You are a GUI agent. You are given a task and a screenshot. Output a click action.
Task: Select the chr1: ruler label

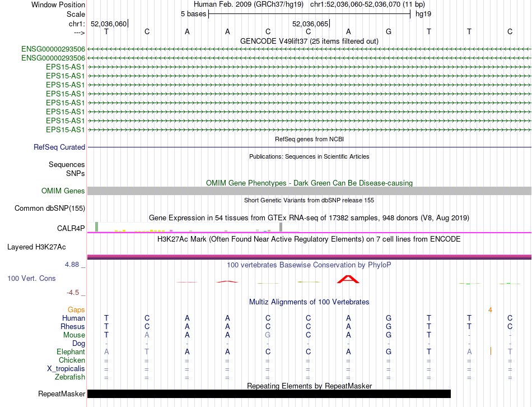click(x=77, y=24)
